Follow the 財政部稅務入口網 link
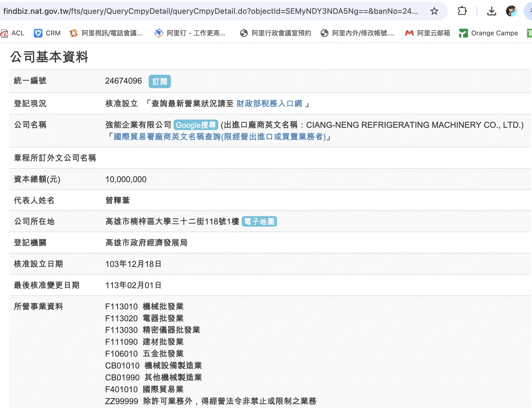This screenshot has width=532, height=408. coord(269,104)
